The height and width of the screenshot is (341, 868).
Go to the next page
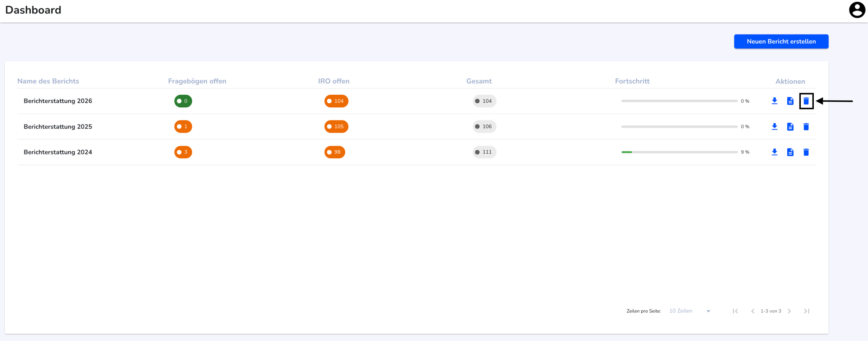click(789, 311)
